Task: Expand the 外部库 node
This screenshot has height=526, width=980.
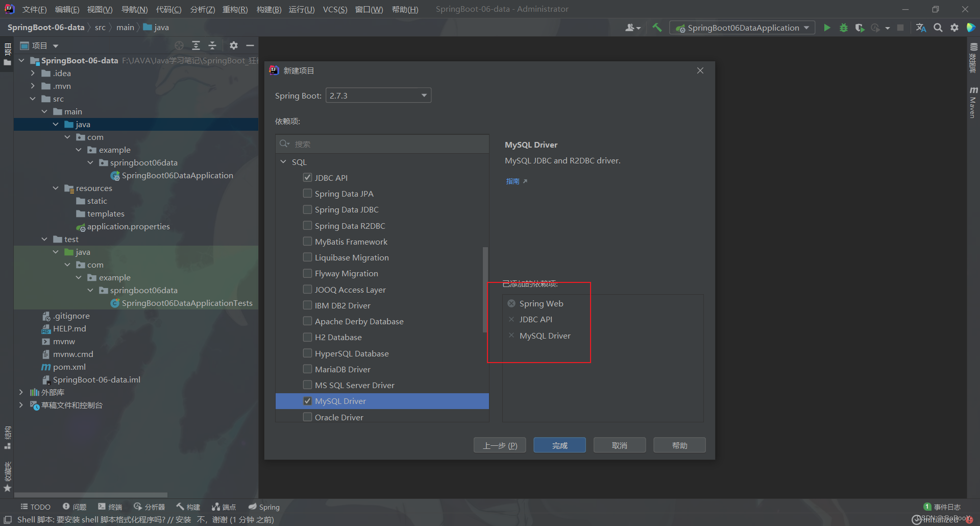Action: pyautogui.click(x=21, y=392)
